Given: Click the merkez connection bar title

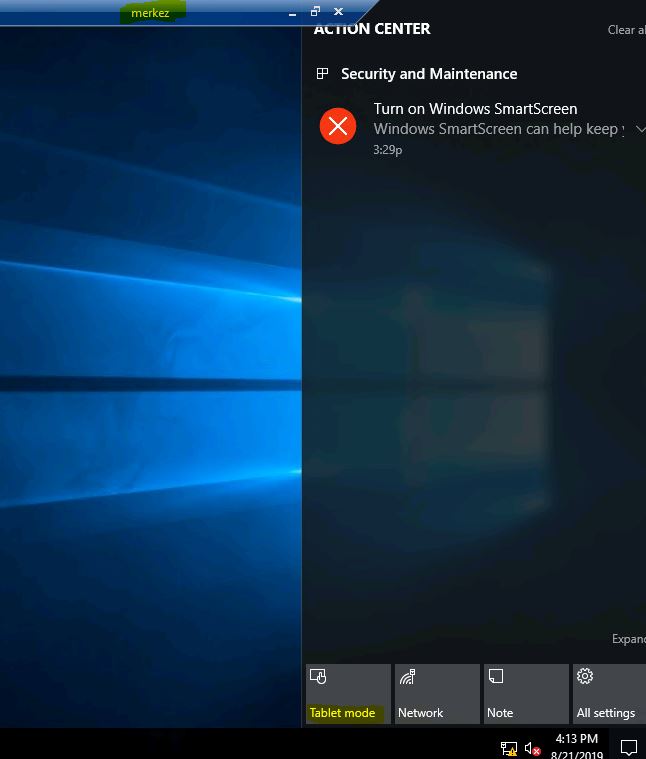Looking at the screenshot, I should [x=150, y=13].
